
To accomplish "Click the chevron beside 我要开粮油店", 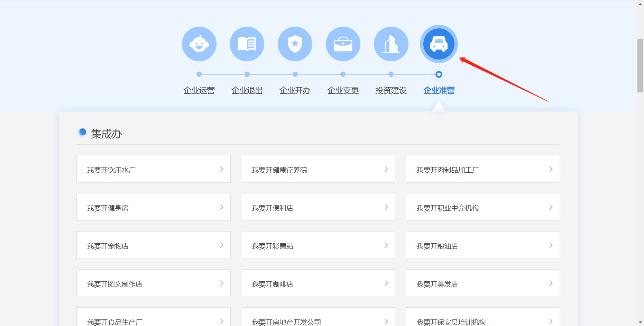I will [x=551, y=245].
